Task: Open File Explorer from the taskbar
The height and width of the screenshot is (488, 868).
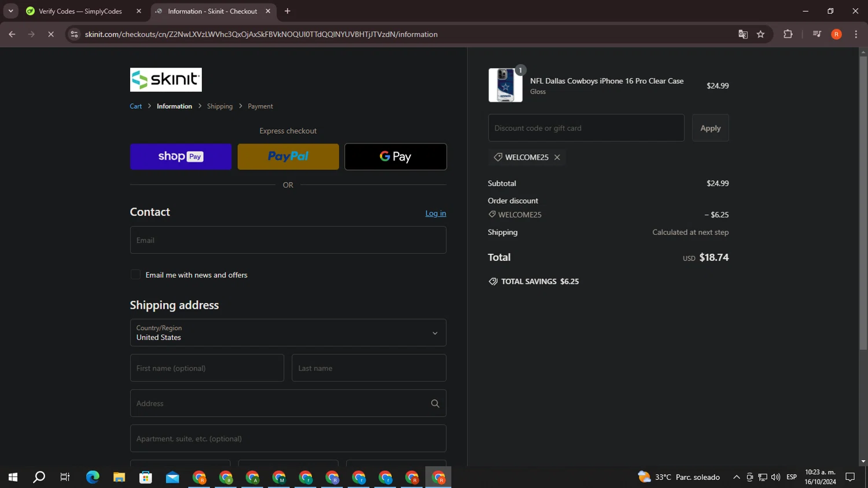Action: [119, 477]
